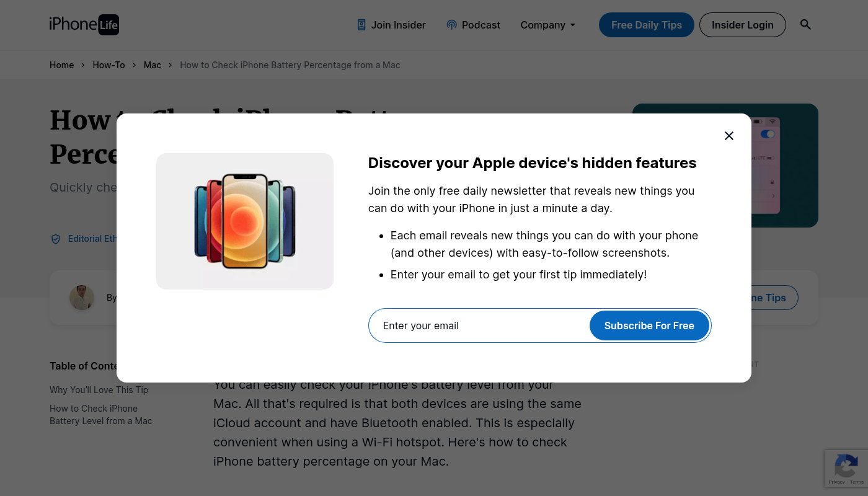The image size is (868, 496).
Task: Click the Editorial Ethics shield icon
Action: (56, 239)
